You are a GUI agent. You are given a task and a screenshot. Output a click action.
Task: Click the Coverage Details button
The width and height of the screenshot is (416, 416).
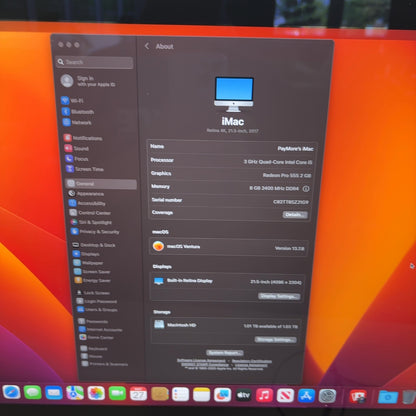click(295, 215)
